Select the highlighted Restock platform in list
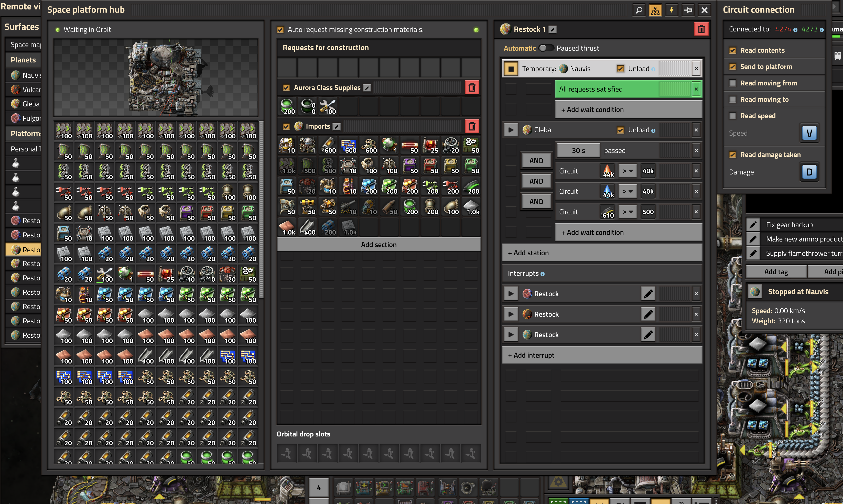The width and height of the screenshot is (843, 504). (x=24, y=250)
